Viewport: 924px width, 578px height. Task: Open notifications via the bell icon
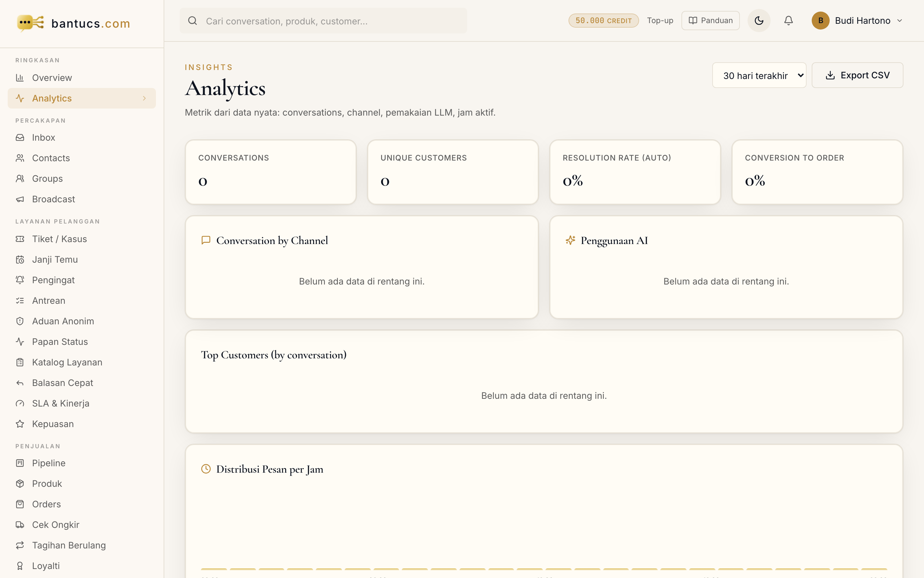click(789, 21)
